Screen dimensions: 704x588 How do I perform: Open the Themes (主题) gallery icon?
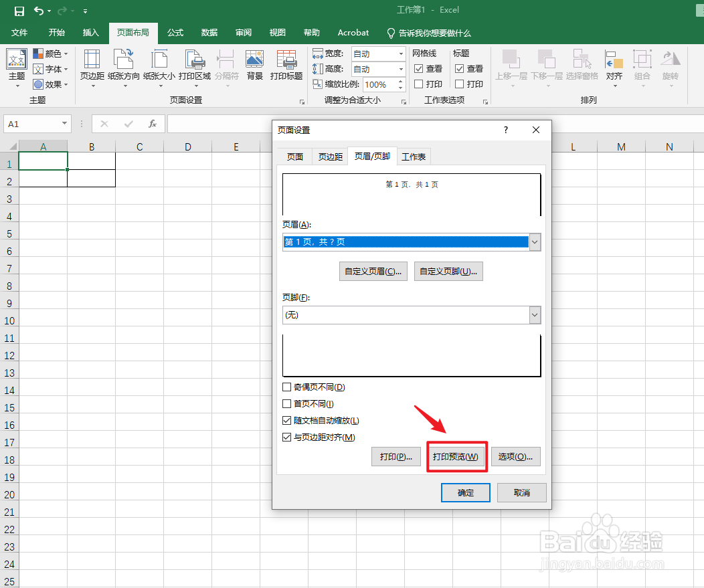pos(17,59)
